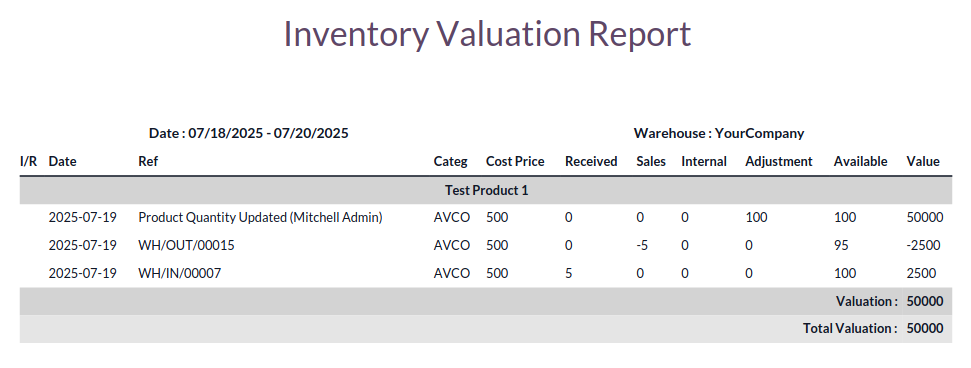Click the Total Valuation : 50000 row
The height and width of the screenshot is (368, 971).
tap(486, 328)
